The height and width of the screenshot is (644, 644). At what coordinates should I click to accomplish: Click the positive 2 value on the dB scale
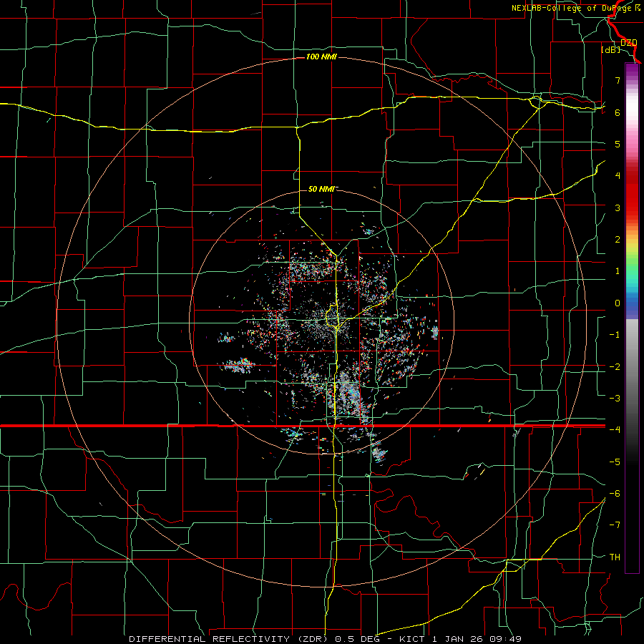tap(618, 240)
